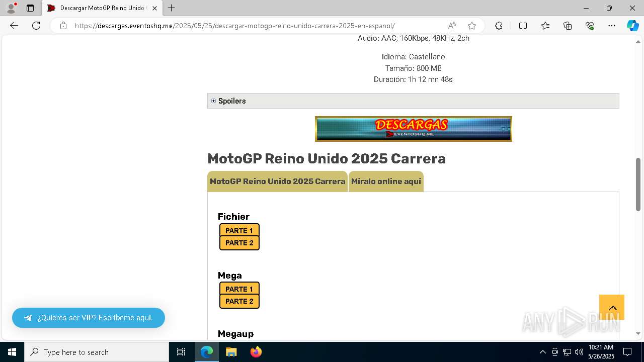Open browser Extensions menu
644x362 pixels.
pos(499,26)
